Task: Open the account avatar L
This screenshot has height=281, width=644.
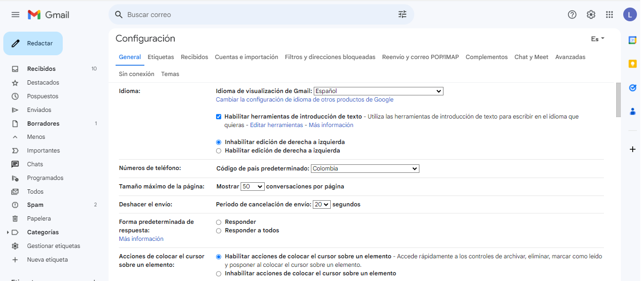Action: point(630,15)
